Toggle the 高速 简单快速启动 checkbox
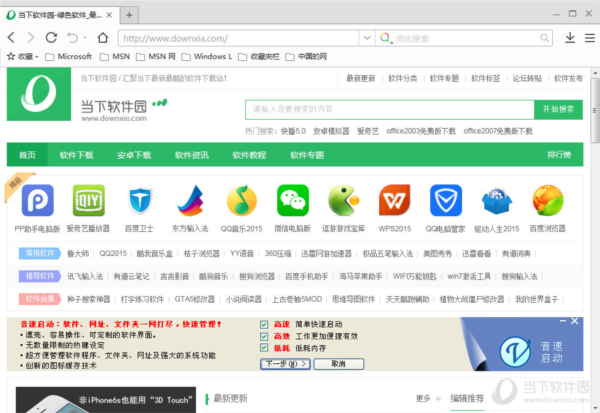This screenshot has height=413, width=600. (x=264, y=325)
